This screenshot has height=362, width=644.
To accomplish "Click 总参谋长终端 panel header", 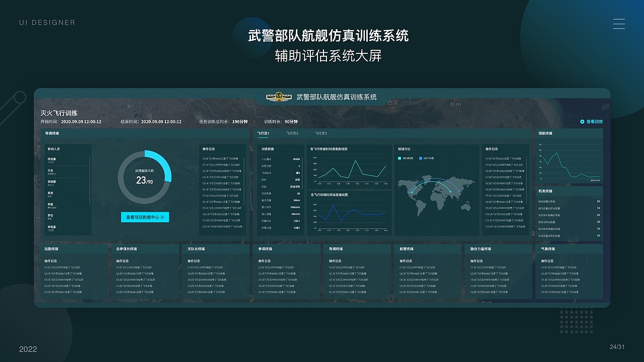I will click(145, 249).
